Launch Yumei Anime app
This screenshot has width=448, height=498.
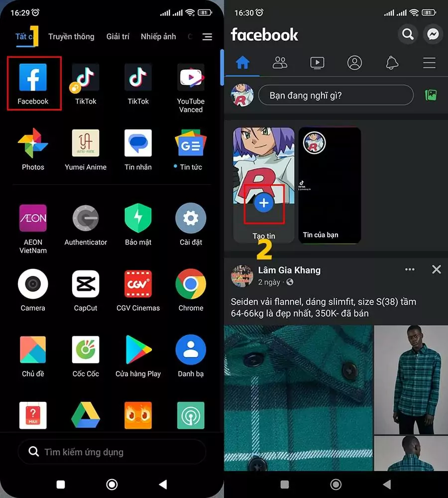click(x=86, y=143)
